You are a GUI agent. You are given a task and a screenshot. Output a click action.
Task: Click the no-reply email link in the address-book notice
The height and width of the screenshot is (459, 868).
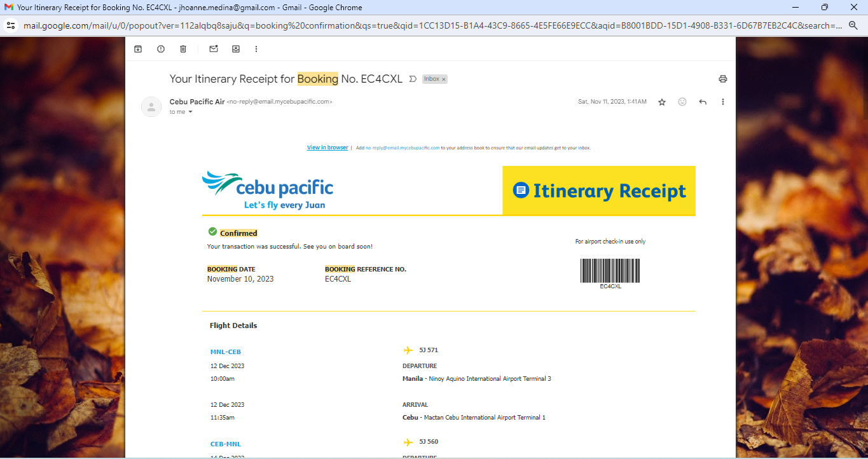coord(403,147)
